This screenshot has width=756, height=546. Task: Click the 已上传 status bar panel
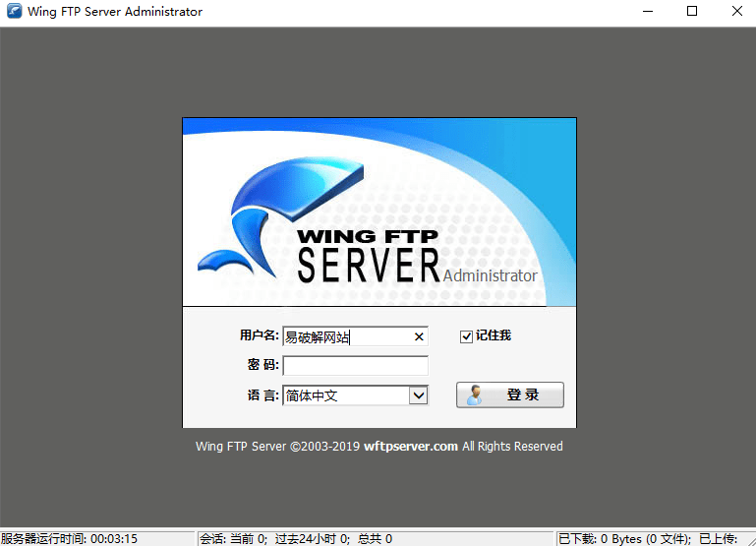(720, 538)
